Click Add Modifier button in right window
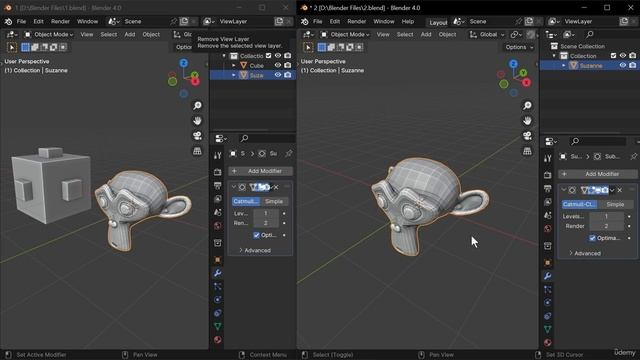The image size is (640, 360). point(598,174)
